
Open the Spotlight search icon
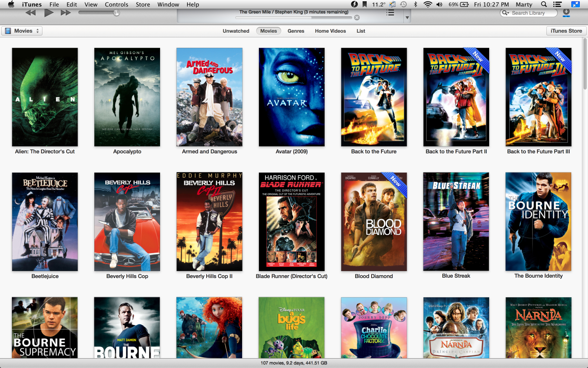click(x=544, y=4)
